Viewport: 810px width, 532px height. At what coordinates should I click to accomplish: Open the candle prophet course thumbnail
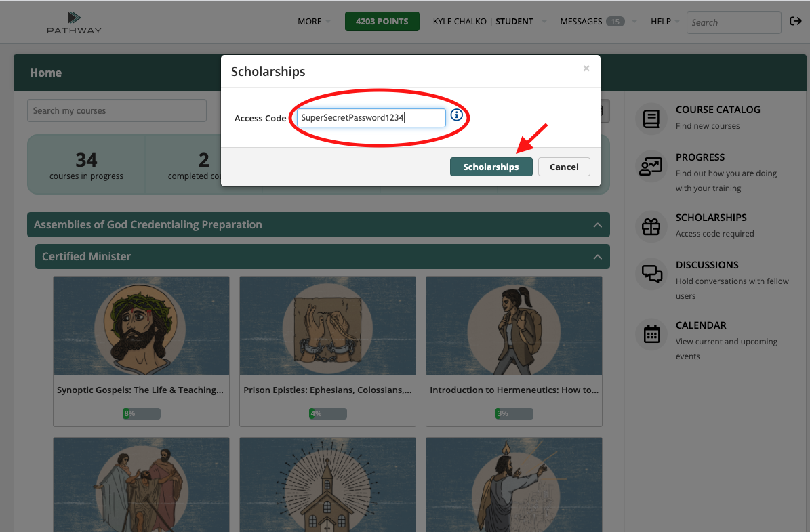[514, 485]
